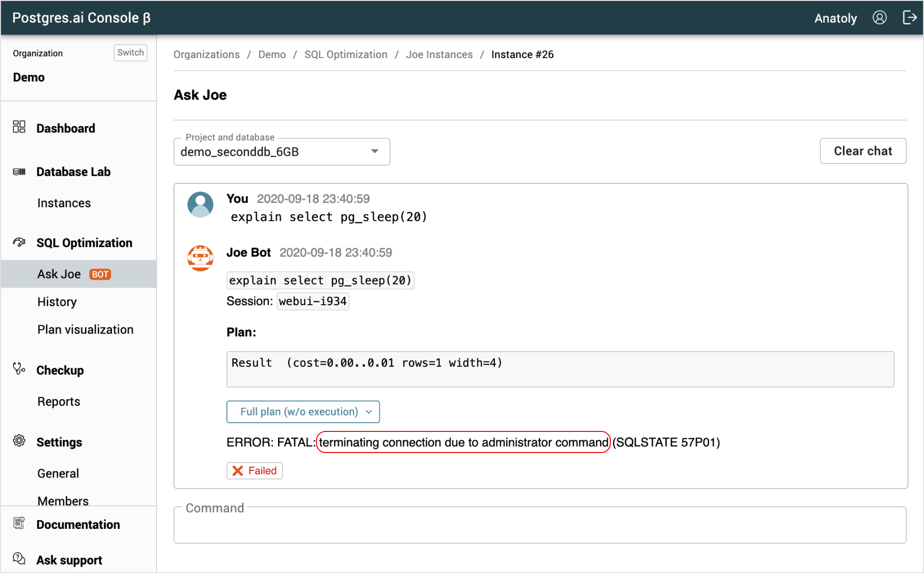
Task: Select Ask Joe in the sidebar
Action: tap(79, 274)
